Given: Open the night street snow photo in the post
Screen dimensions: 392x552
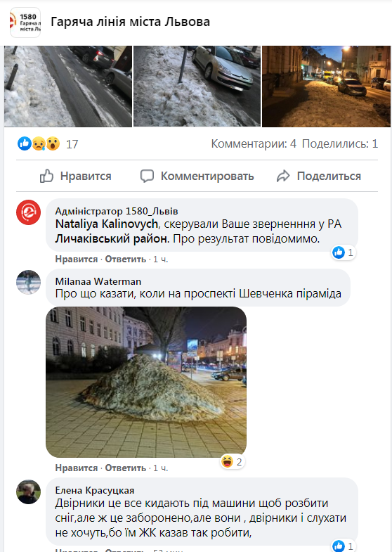Looking at the screenshot, I should pyautogui.click(x=326, y=86).
